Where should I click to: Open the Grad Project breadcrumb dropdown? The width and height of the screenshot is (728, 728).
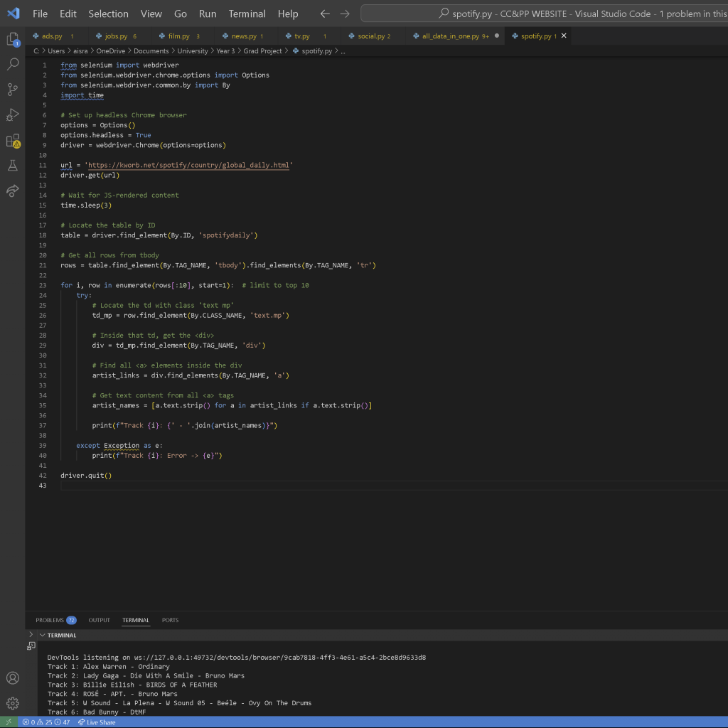click(x=263, y=51)
